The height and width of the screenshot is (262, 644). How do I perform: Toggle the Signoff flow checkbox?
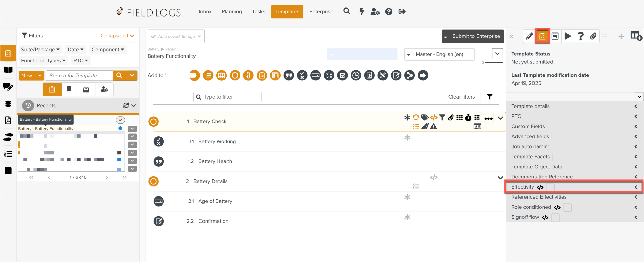click(x=555, y=217)
